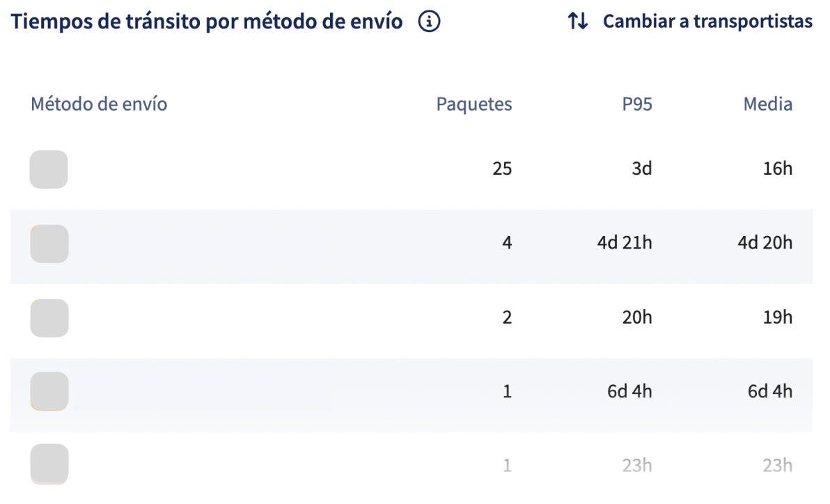The height and width of the screenshot is (504, 830).
Task: Select the placeholder icon in the 4-packages row
Action: 49,244
